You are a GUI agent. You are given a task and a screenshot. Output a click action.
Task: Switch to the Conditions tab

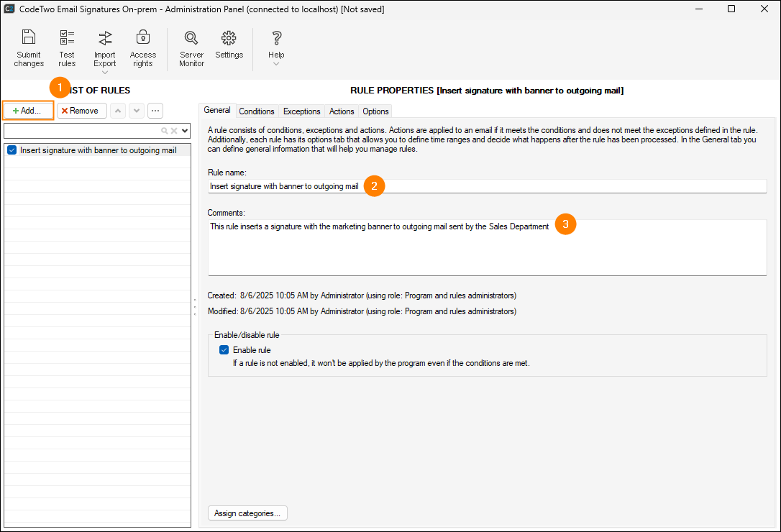[x=257, y=111]
